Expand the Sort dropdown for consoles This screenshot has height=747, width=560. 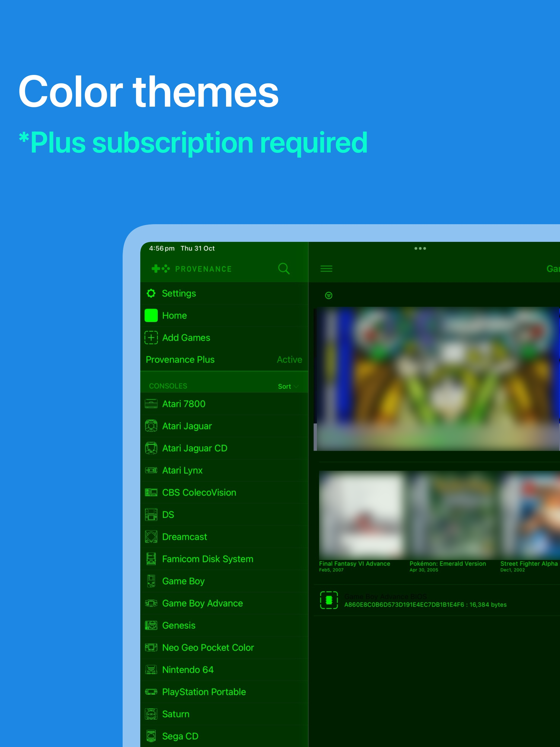[288, 386]
